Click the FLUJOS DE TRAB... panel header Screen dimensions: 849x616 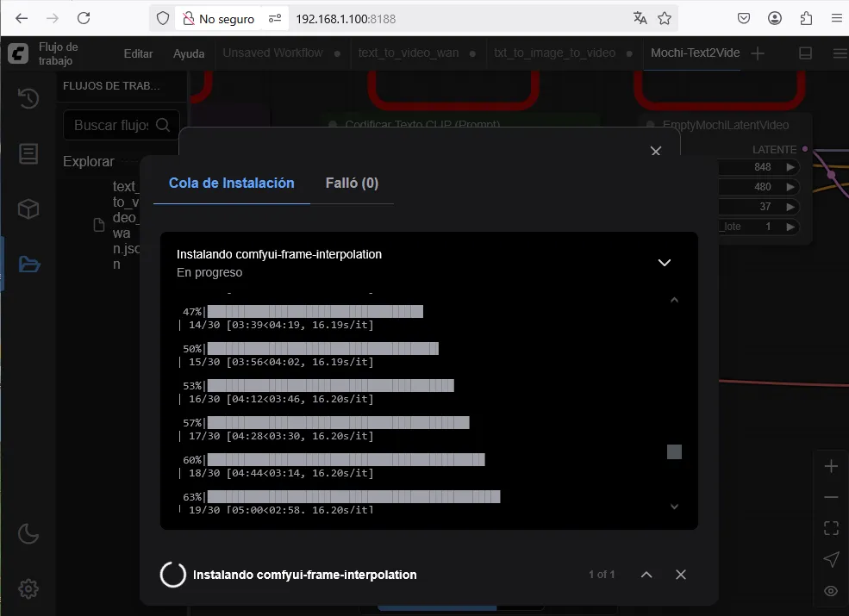click(111, 86)
